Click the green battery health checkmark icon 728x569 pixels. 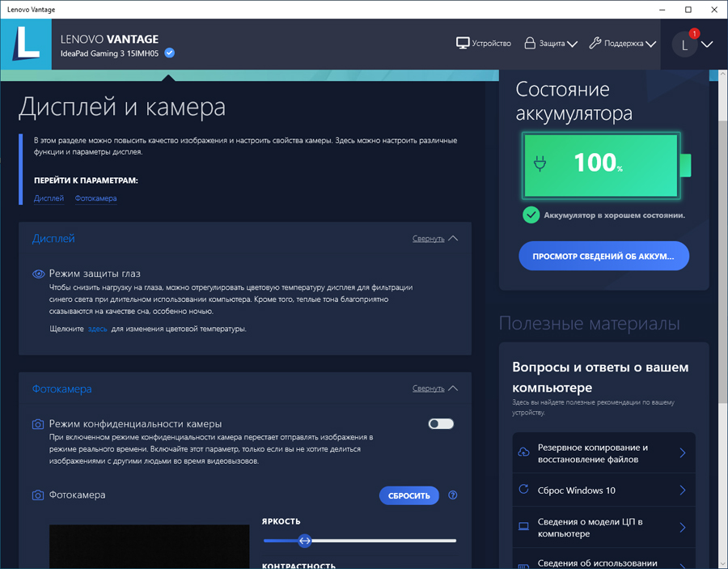(x=531, y=215)
